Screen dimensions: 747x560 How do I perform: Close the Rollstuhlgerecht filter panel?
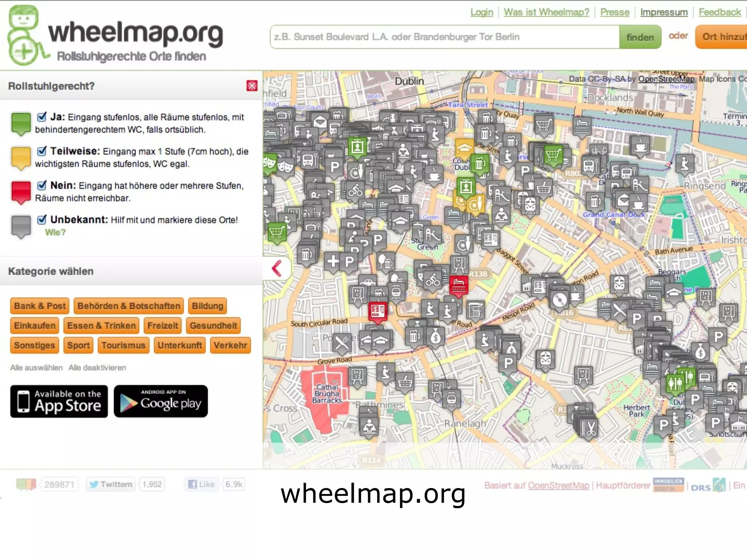point(252,86)
